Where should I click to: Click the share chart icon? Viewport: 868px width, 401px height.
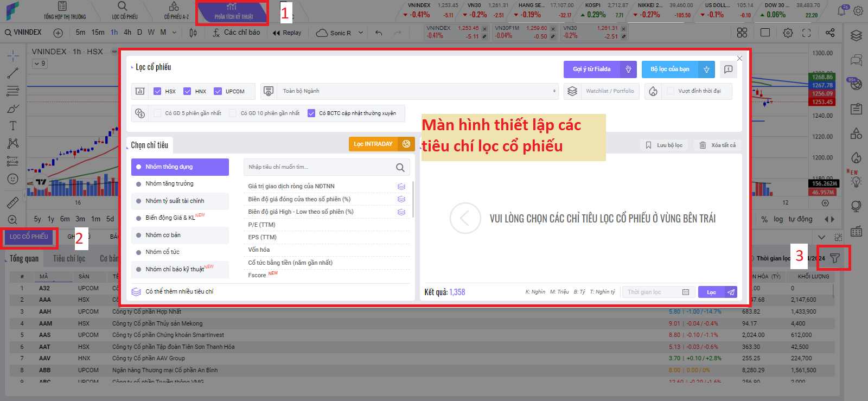(830, 33)
